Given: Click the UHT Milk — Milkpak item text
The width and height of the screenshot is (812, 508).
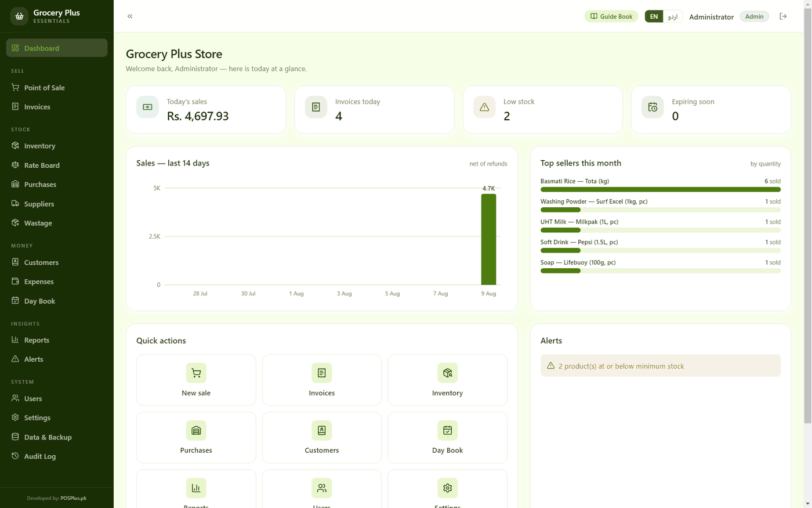Looking at the screenshot, I should pos(579,222).
